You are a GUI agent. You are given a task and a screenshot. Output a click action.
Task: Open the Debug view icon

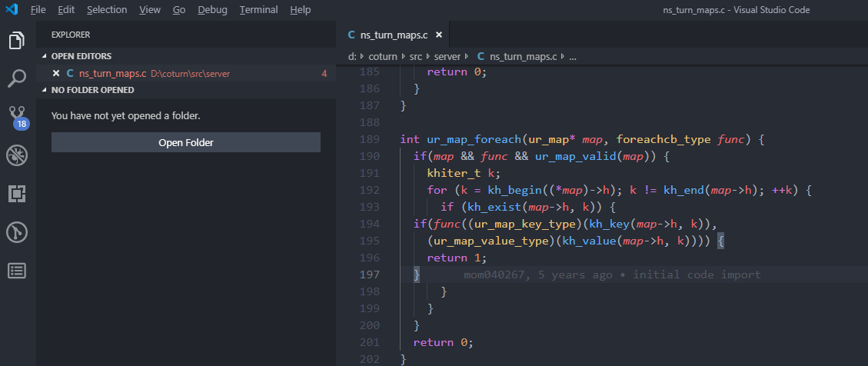click(17, 155)
